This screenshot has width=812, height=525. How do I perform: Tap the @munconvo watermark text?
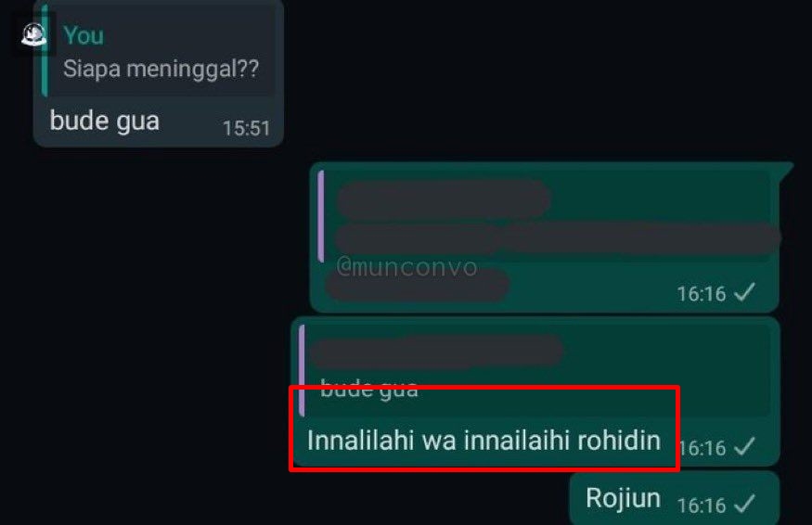tap(407, 267)
